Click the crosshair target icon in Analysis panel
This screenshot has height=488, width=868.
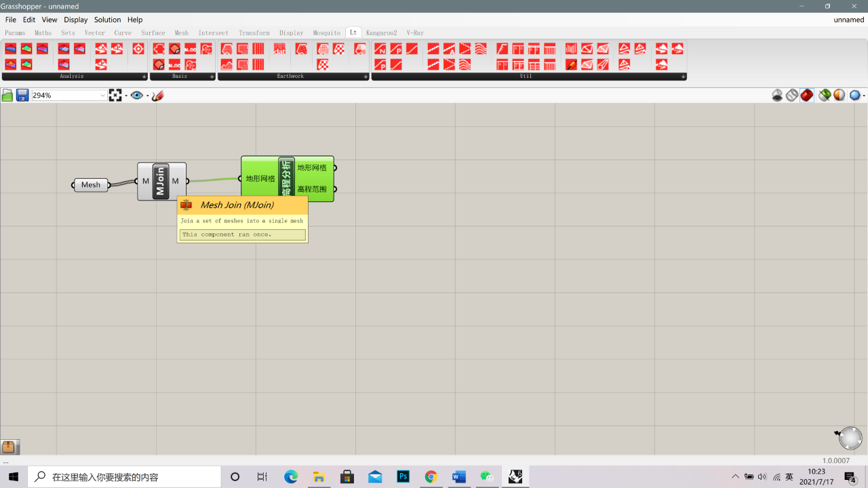(138, 49)
